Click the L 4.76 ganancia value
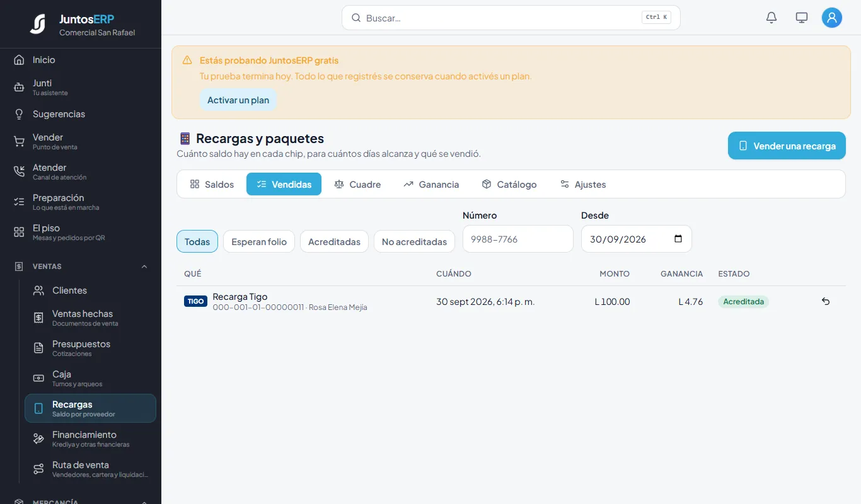Image resolution: width=861 pixels, height=504 pixels. (x=691, y=302)
